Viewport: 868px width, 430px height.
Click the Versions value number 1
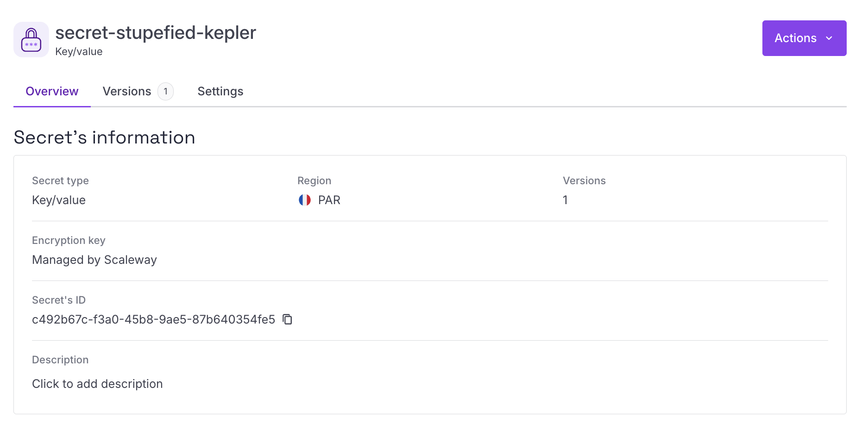[x=565, y=200]
